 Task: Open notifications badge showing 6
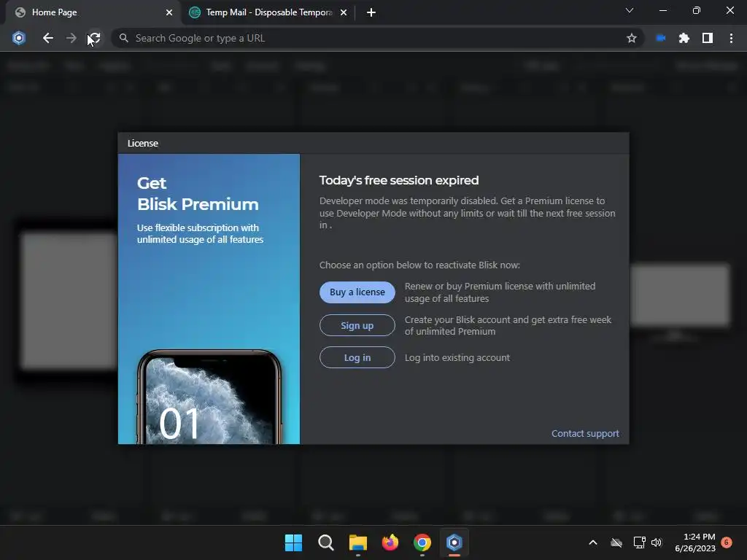pos(727,542)
